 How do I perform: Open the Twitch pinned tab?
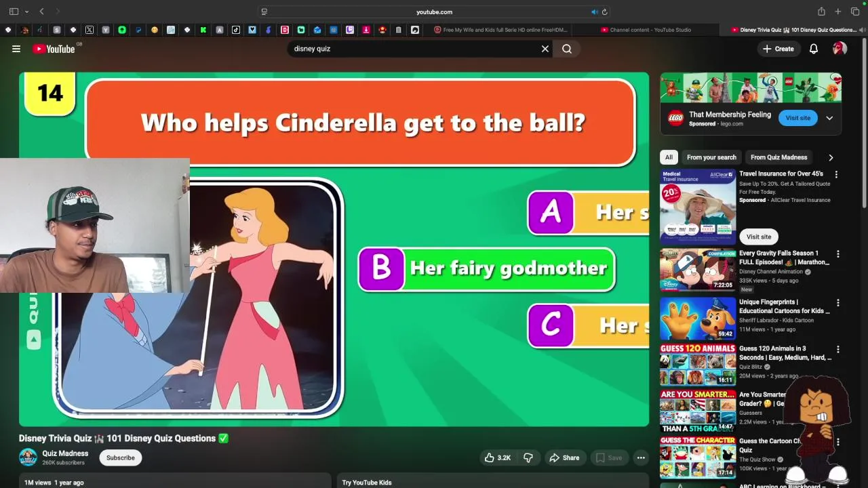(350, 30)
